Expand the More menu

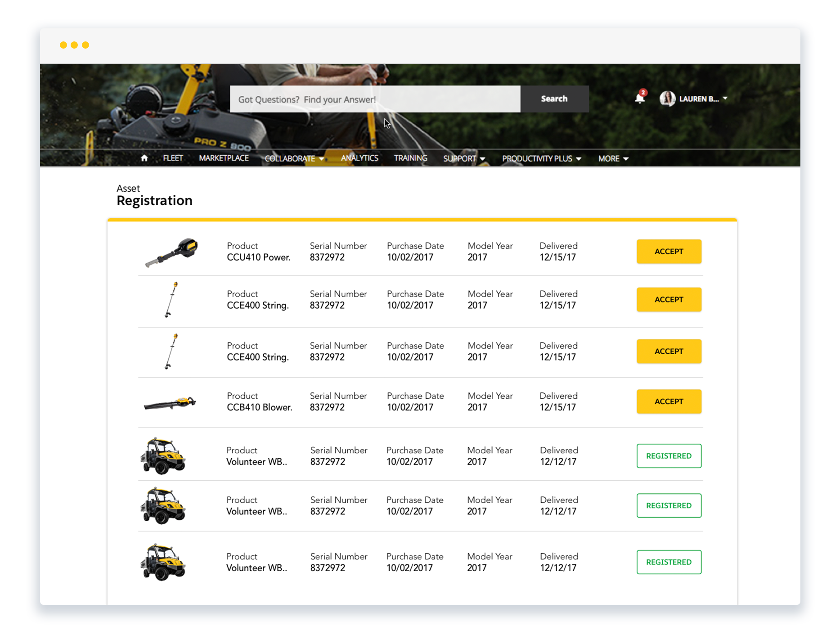(613, 158)
